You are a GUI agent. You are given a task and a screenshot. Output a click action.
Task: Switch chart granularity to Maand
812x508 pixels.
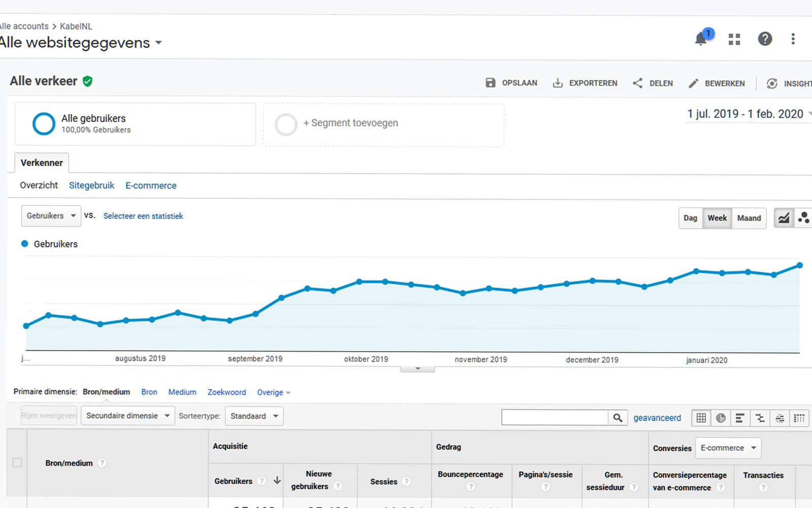[749, 218]
